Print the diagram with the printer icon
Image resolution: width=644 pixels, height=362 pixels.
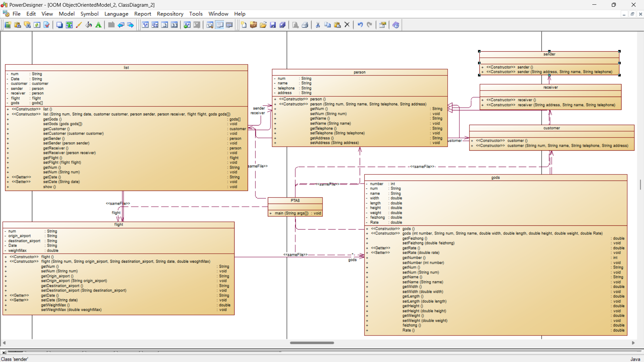305,25
